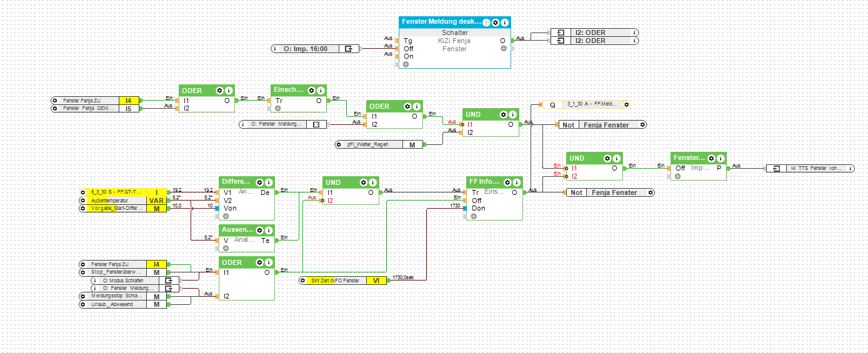Screen dimensions: 868x353
Task: Click info icon on FF Info… block
Action: [517, 182]
